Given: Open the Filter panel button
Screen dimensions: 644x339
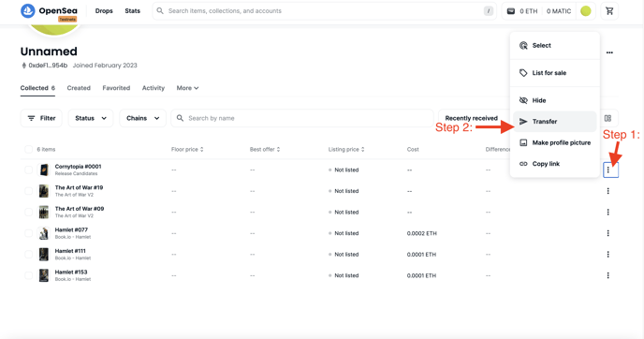Looking at the screenshot, I should click(41, 118).
